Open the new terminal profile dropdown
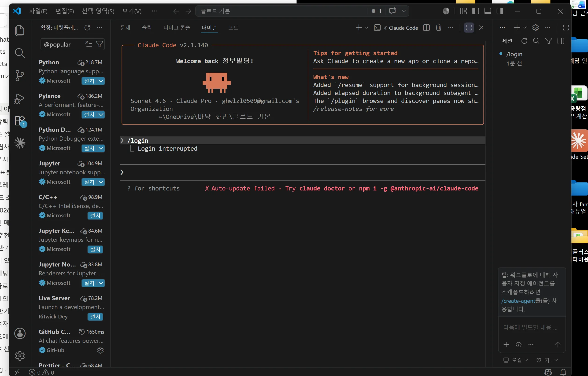Viewport: 588px width, 376px height. click(x=366, y=28)
